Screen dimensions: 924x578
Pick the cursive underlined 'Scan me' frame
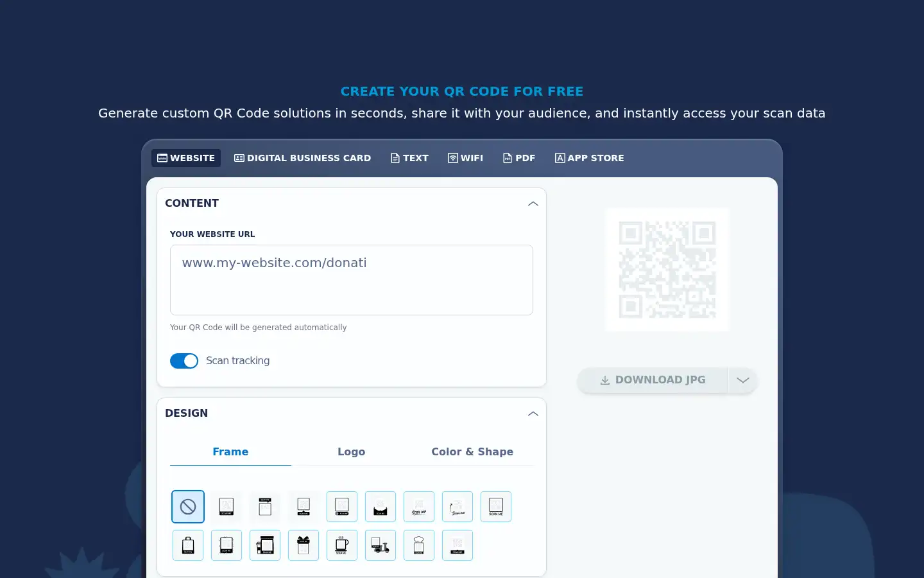pos(419,507)
